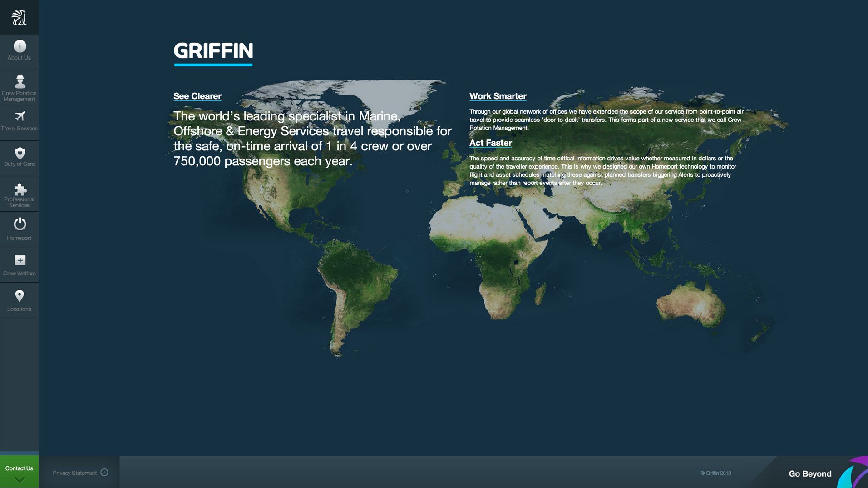Select the Work Smarter heading
Viewport: 868px width, 488px height.
click(498, 96)
